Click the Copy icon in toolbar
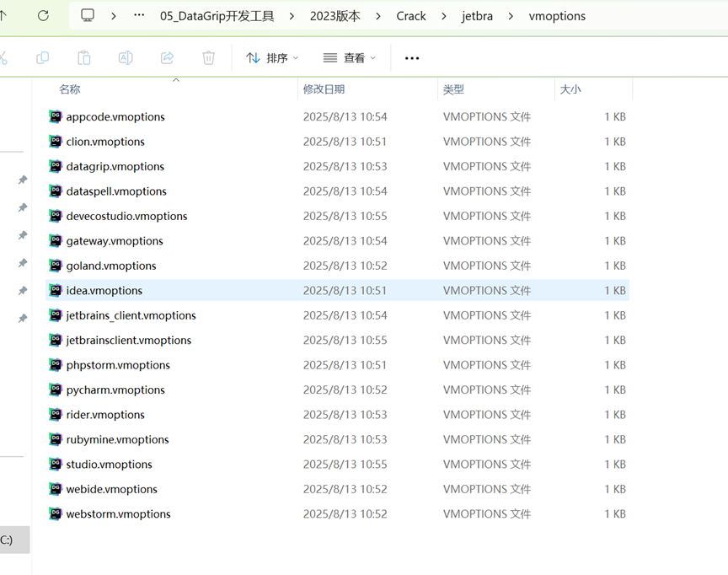Image resolution: width=728 pixels, height=575 pixels. 42,58
